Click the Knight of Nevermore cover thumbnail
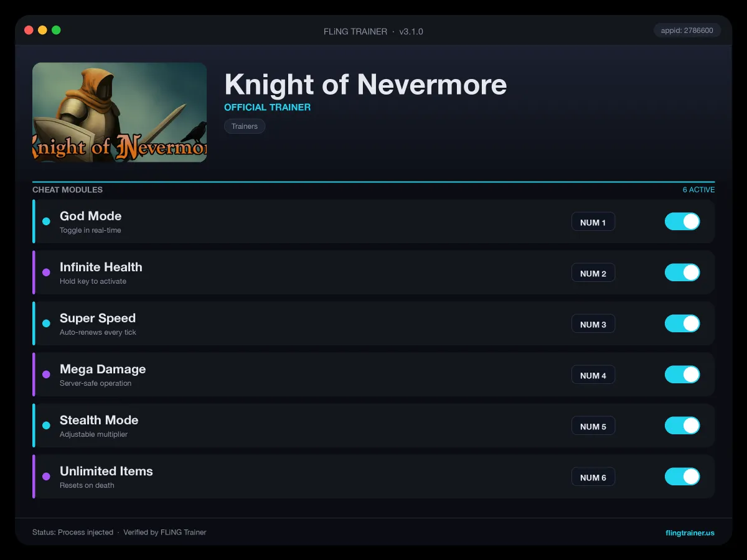The width and height of the screenshot is (747, 560). (120, 112)
